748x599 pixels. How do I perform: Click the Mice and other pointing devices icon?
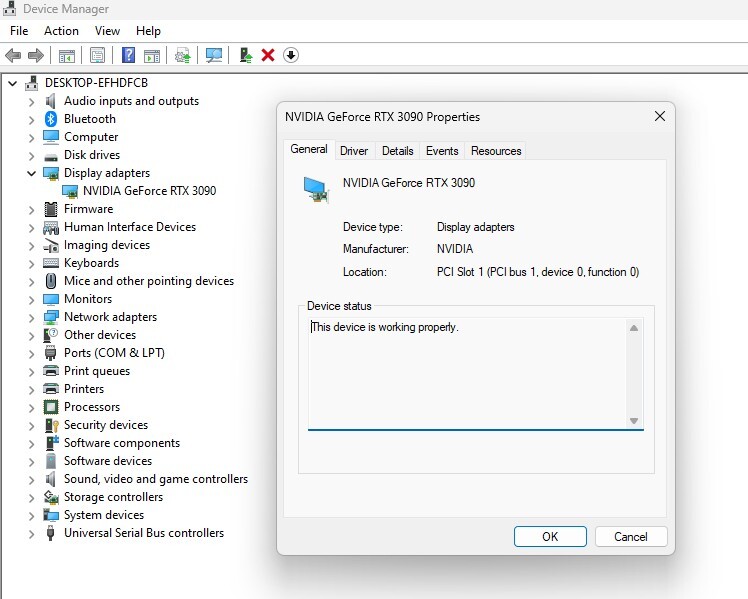pos(51,281)
